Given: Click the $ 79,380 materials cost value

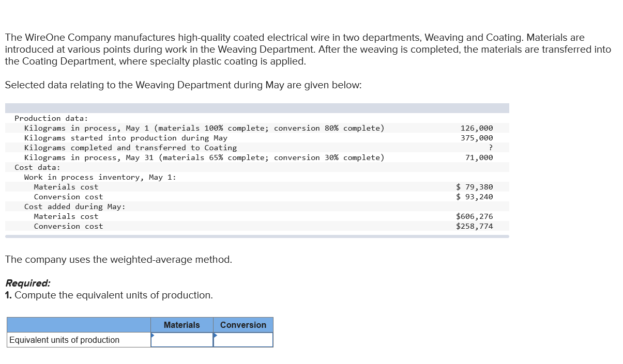Looking at the screenshot, I should 474,187.
